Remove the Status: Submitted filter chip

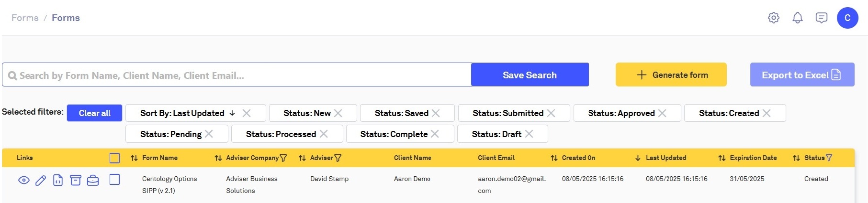click(x=551, y=113)
